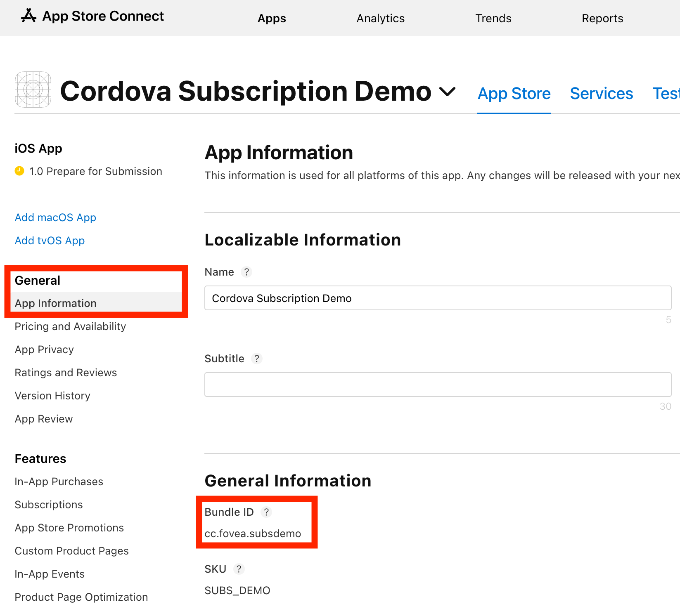
Task: Open the Name field help question mark
Action: point(246,272)
